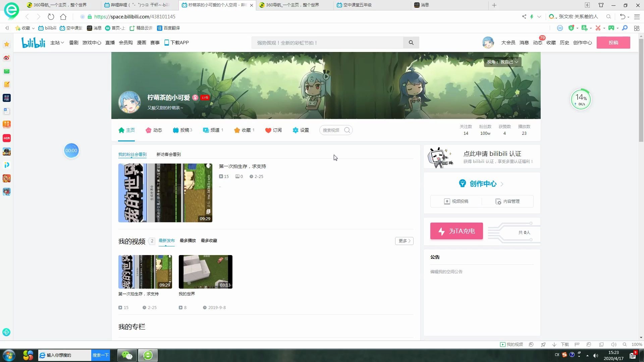Open the Weibo icon in left sidebar
This screenshot has height=362, width=644.
point(6,58)
